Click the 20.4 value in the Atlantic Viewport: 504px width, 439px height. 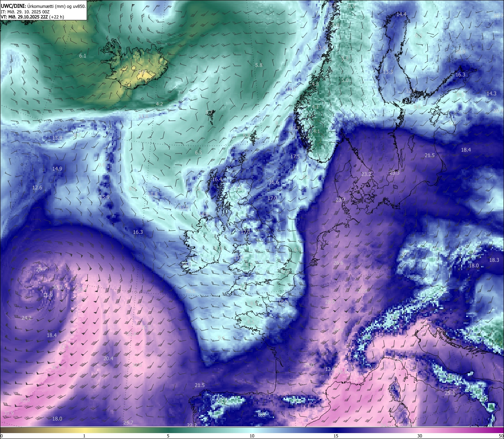108,358
